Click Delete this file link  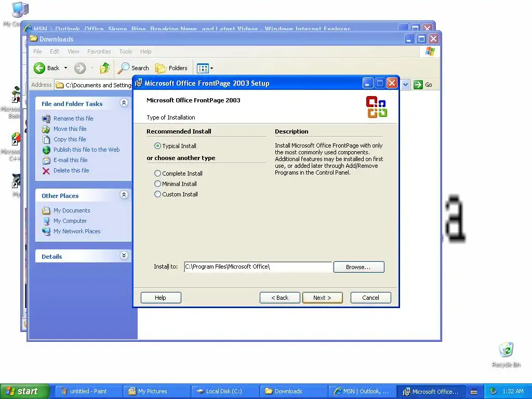(71, 170)
